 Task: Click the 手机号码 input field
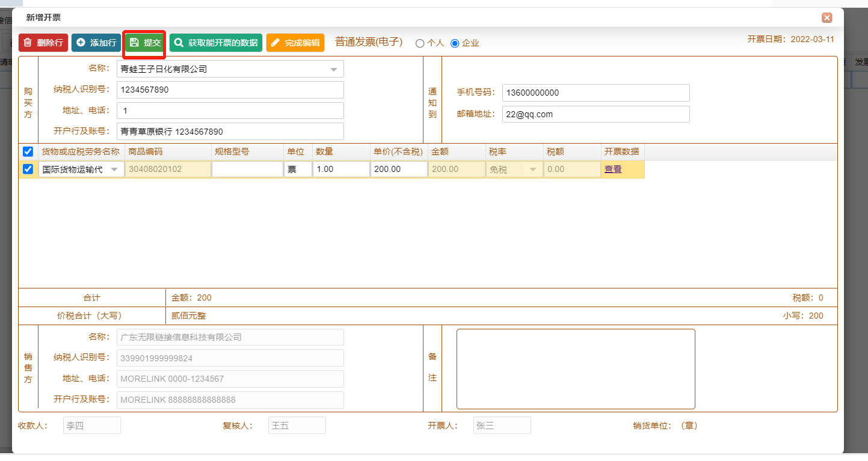click(596, 93)
